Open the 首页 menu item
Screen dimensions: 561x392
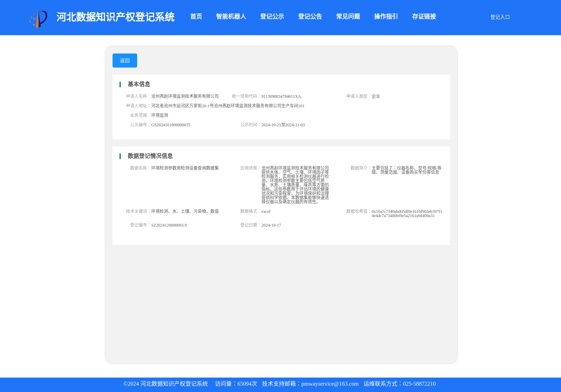(196, 17)
